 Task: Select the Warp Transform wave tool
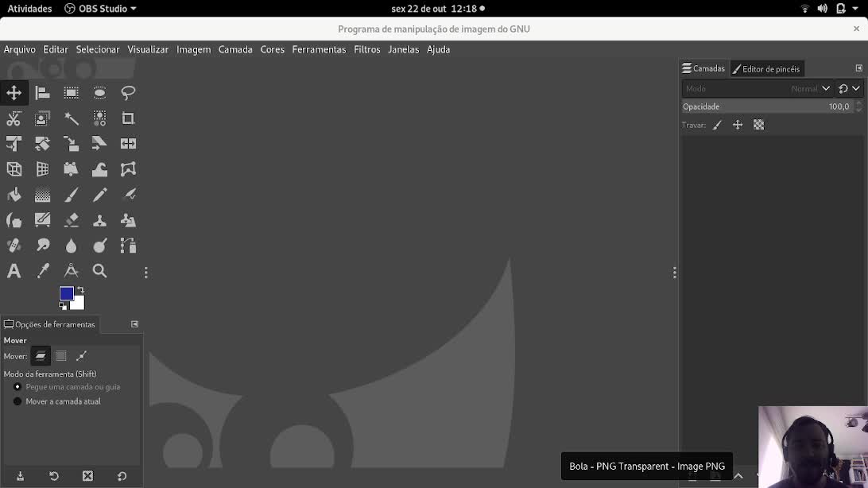[99, 168]
